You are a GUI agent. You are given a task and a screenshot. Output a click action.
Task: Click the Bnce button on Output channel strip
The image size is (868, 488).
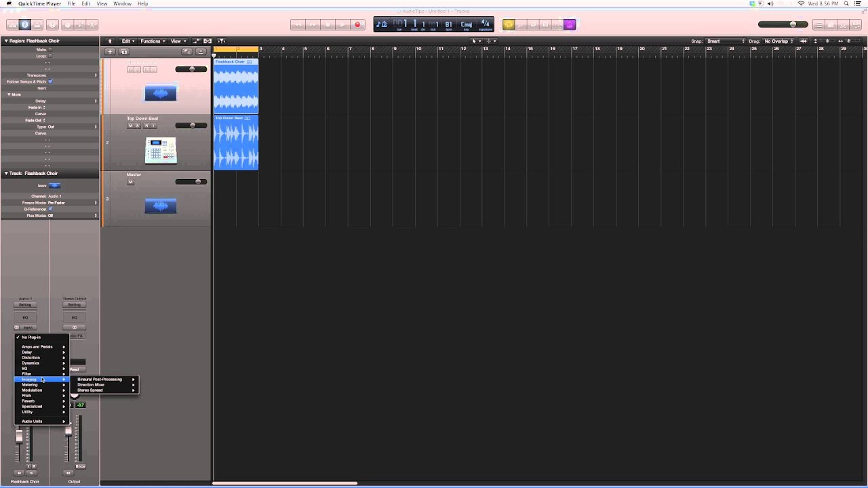tap(81, 466)
